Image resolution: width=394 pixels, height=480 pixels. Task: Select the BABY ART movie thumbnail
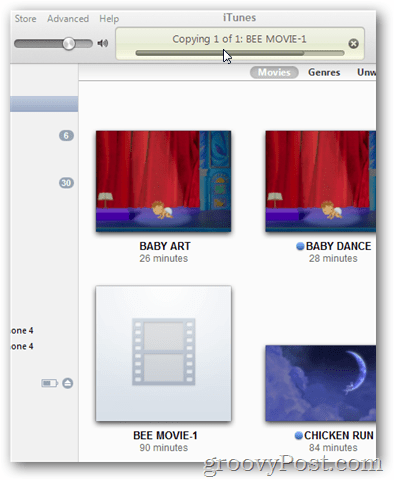(163, 181)
